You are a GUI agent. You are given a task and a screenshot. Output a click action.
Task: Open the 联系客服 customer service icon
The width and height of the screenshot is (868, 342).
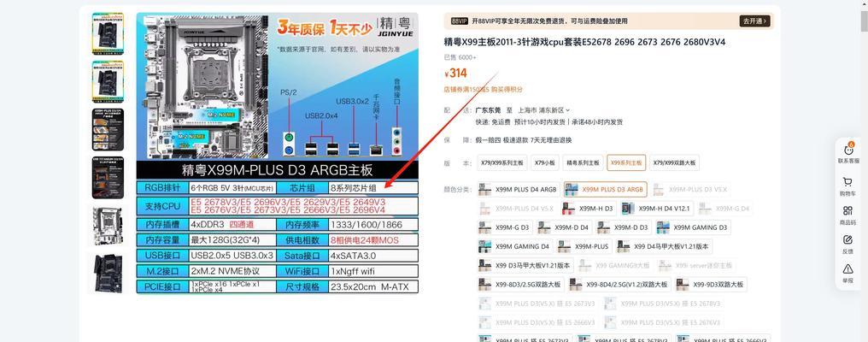[x=848, y=154]
